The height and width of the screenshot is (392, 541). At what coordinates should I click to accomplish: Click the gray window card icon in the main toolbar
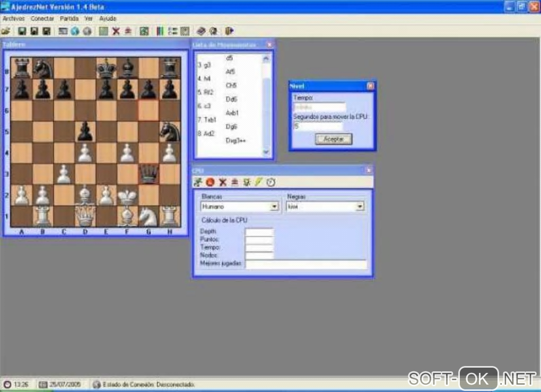(63, 31)
